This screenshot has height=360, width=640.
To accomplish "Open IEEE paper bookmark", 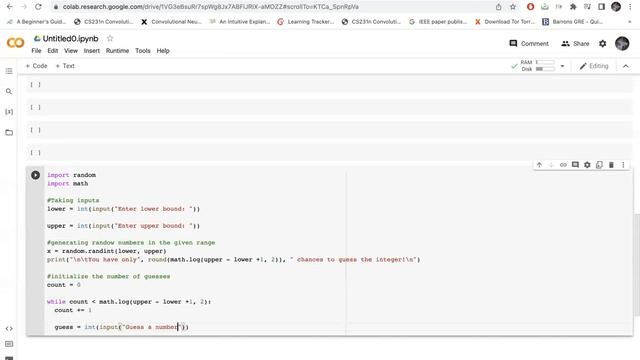I will coord(438,22).
